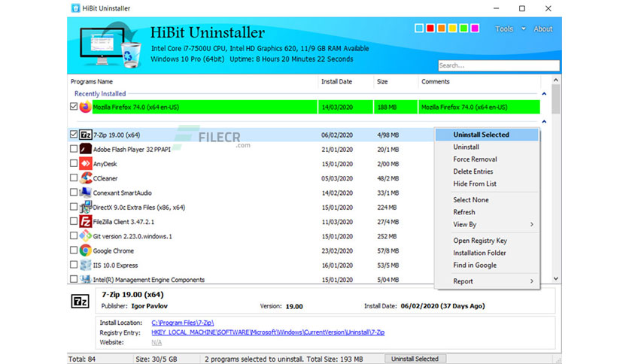Click the IIS 10.0 Express icon
The height and width of the screenshot is (364, 629).
tap(85, 265)
